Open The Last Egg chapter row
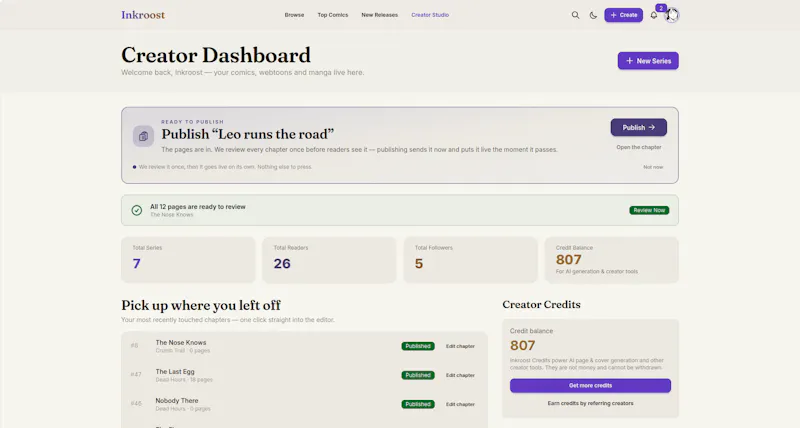The image size is (800, 428). pyautogui.click(x=304, y=375)
